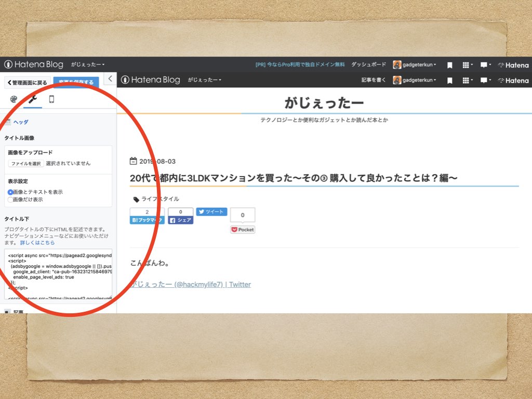Open the PR Pro domain promotion link
This screenshot has width=532, height=399.
tap(300, 64)
